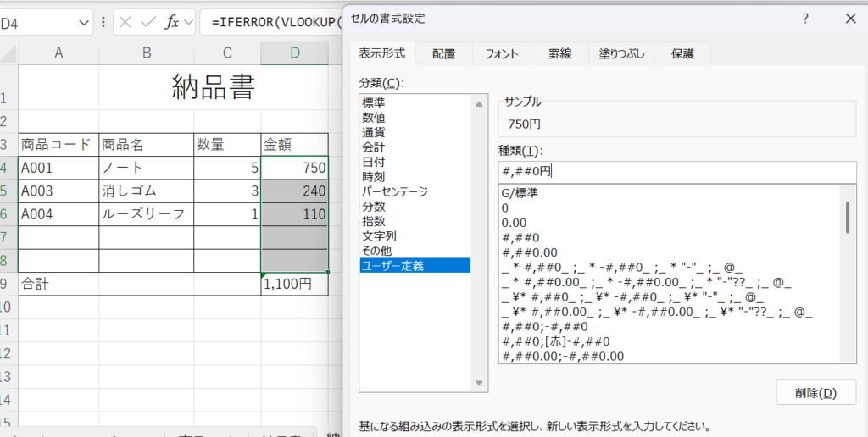
Task: Choose the #,##0;-#,##0 format code
Action: [x=669, y=326]
